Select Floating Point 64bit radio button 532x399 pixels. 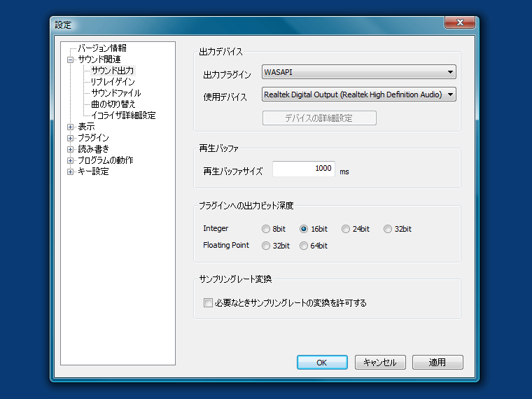[x=304, y=246]
